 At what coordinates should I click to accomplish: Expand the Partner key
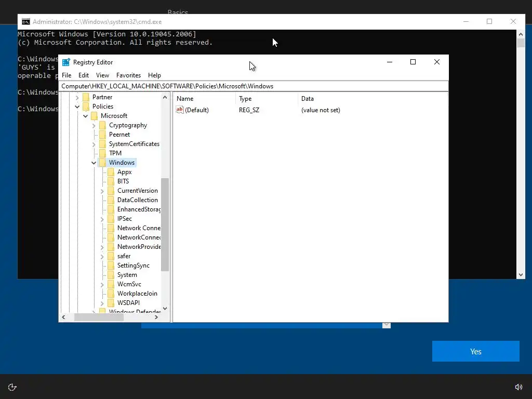click(x=77, y=97)
